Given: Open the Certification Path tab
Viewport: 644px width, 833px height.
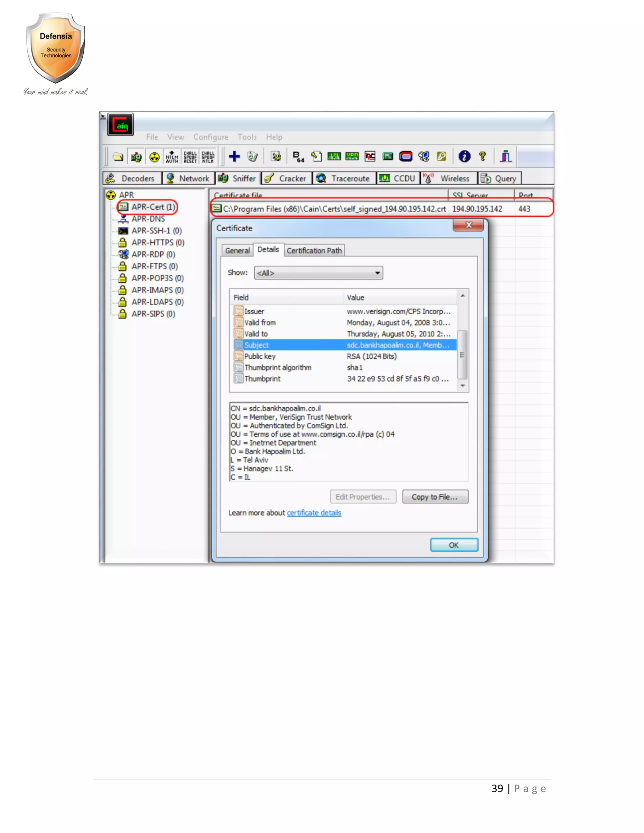Looking at the screenshot, I should click(x=314, y=250).
